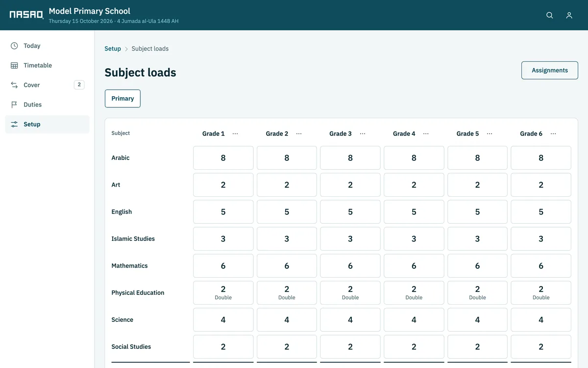The height and width of the screenshot is (368, 588).
Task: Open Grade 4 column options menu
Action: (x=426, y=133)
